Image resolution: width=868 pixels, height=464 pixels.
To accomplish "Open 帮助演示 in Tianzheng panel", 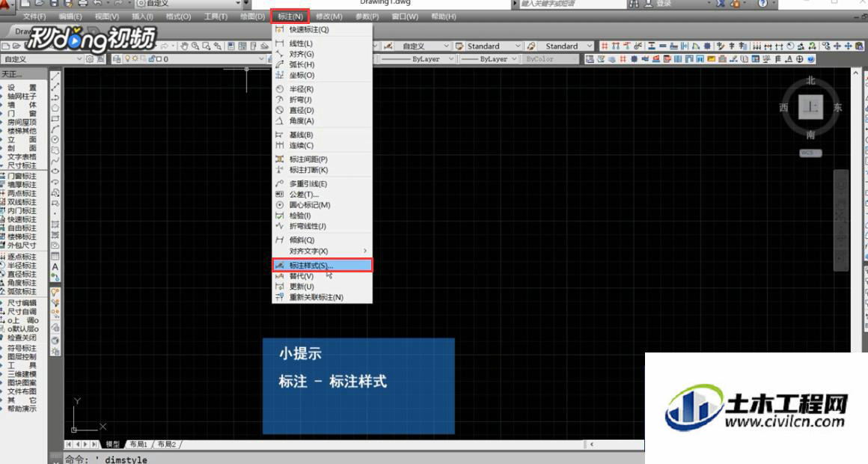I will pyautogui.click(x=22, y=409).
